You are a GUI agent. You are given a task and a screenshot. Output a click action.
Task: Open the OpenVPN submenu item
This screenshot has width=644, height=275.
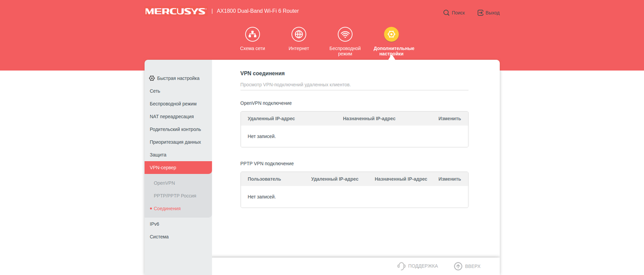[164, 183]
